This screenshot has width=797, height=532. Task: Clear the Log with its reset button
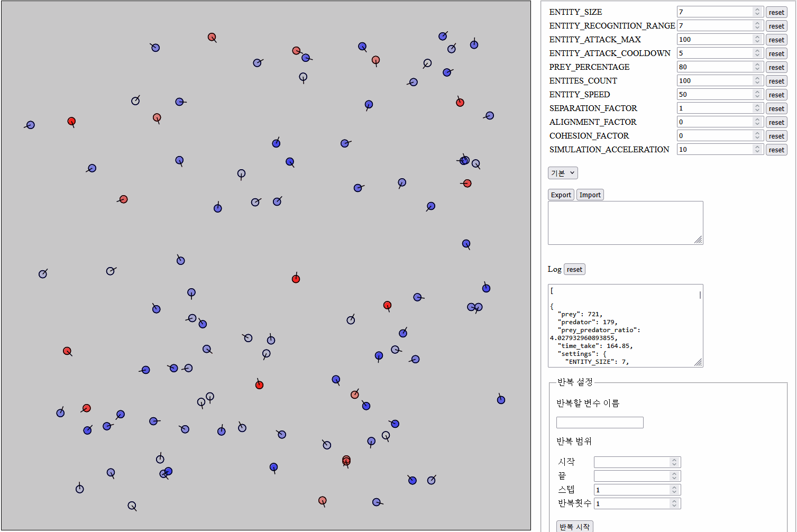574,269
